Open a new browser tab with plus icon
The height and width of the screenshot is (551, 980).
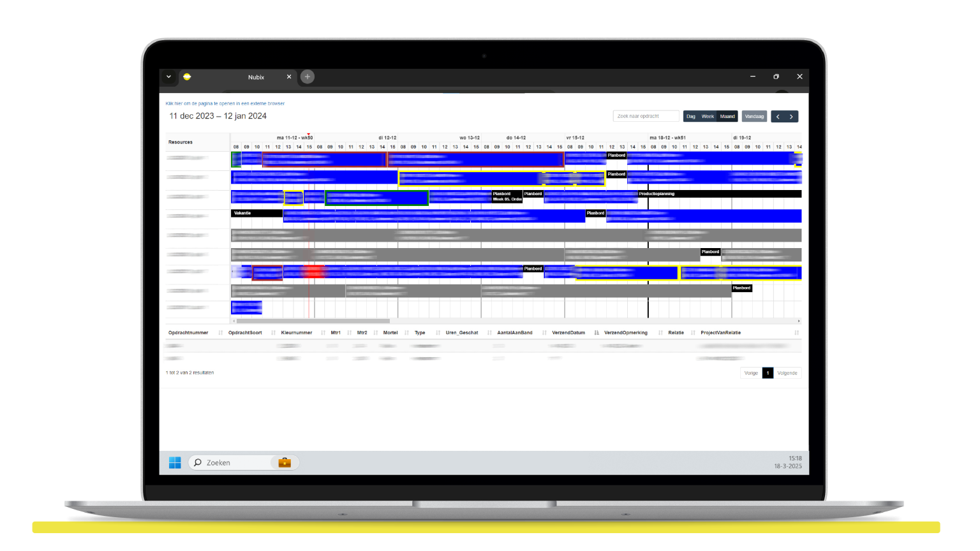308,77
